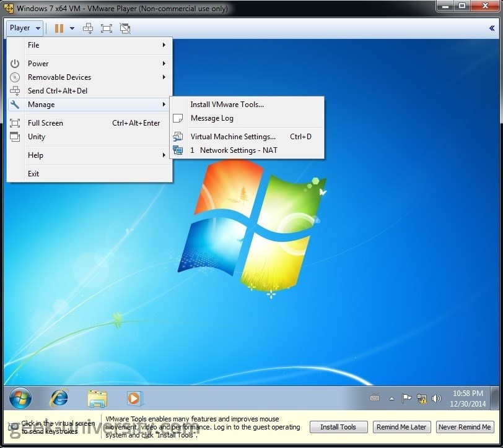Click the wrench icon beside Manage

(x=15, y=105)
